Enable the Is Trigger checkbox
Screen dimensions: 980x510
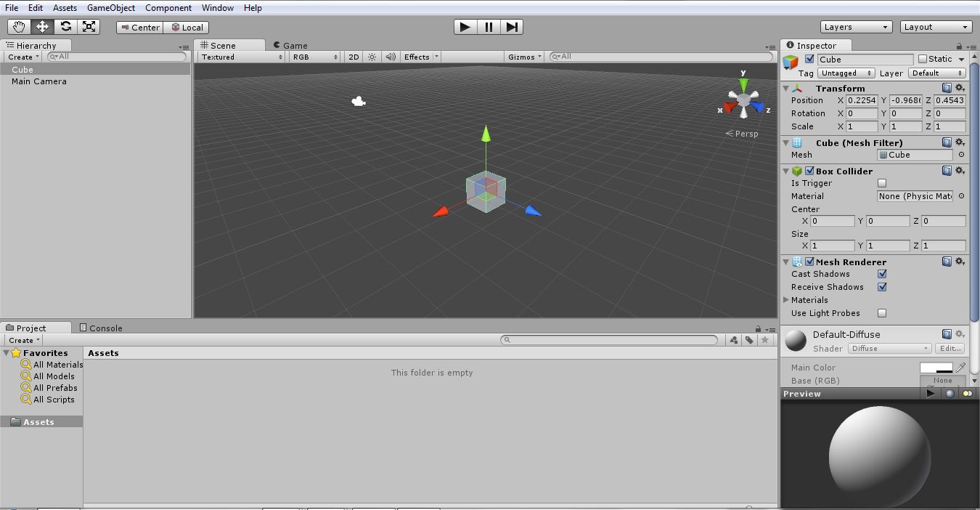coord(882,183)
